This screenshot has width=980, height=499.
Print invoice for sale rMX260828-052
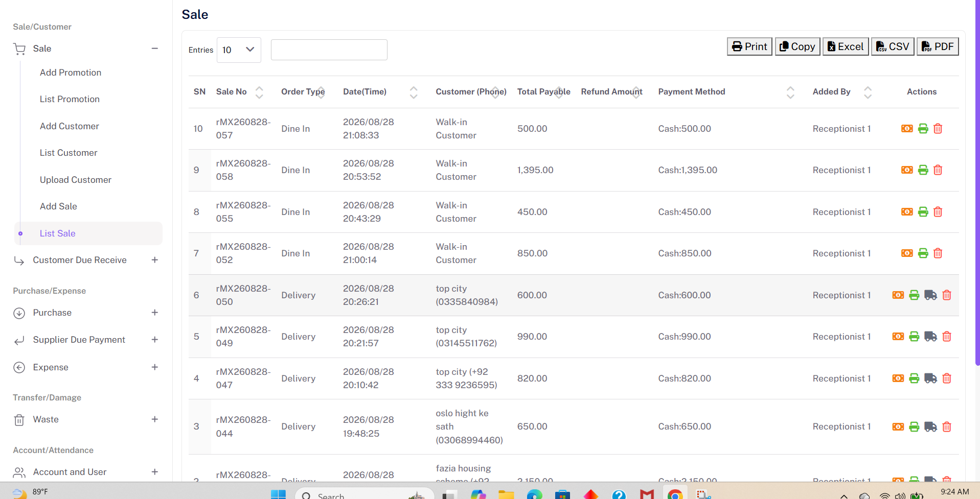[923, 253]
